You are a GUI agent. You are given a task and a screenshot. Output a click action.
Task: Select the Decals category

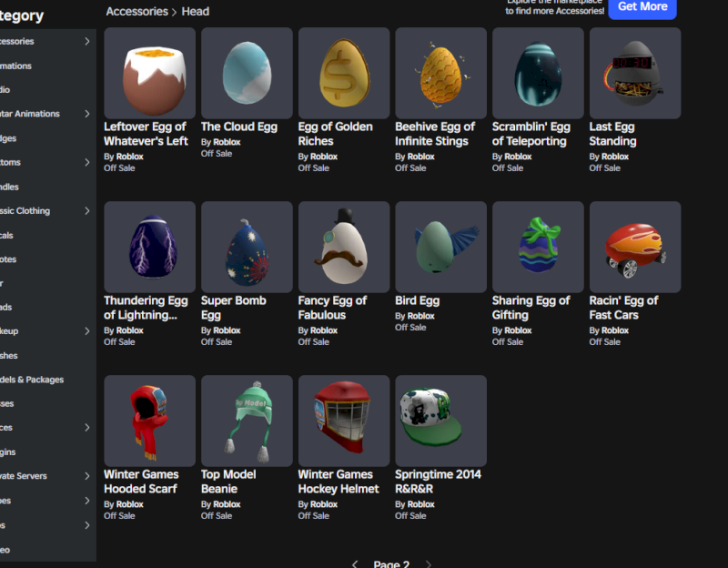coord(6,235)
